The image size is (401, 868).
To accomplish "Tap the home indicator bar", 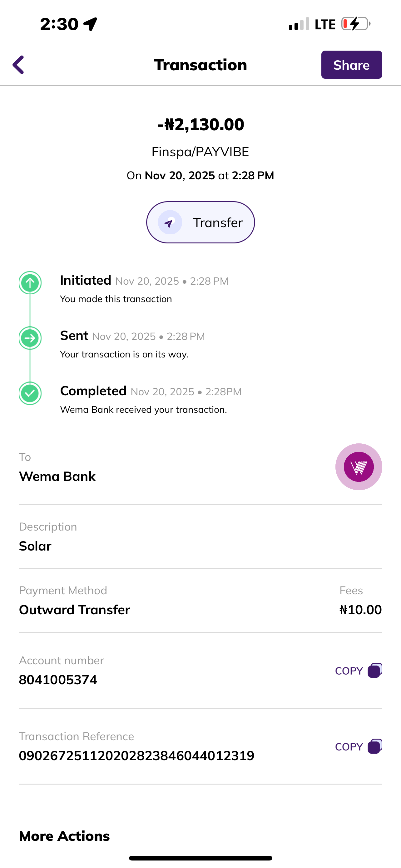I will click(200, 858).
